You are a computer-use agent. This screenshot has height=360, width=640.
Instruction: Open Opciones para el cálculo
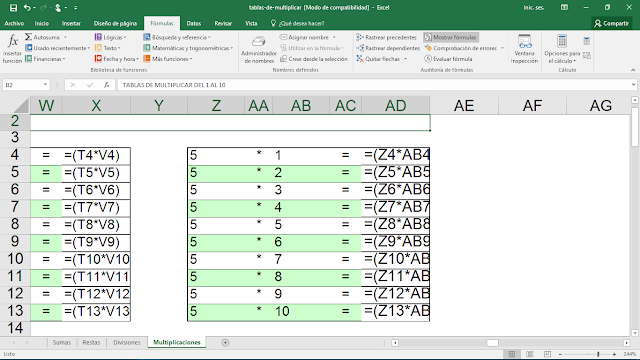pos(562,49)
